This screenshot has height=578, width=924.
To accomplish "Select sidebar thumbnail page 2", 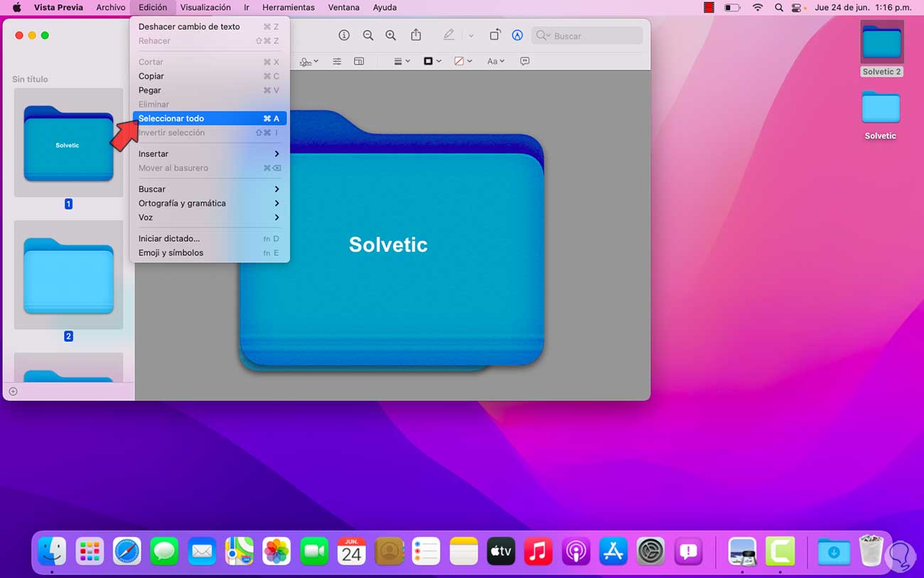I will pos(68,275).
